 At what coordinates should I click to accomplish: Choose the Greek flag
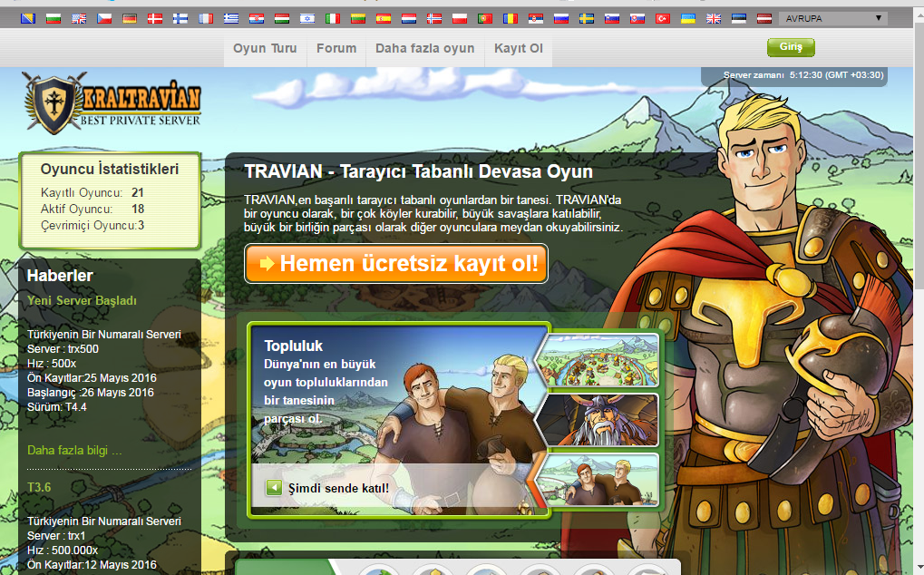231,19
